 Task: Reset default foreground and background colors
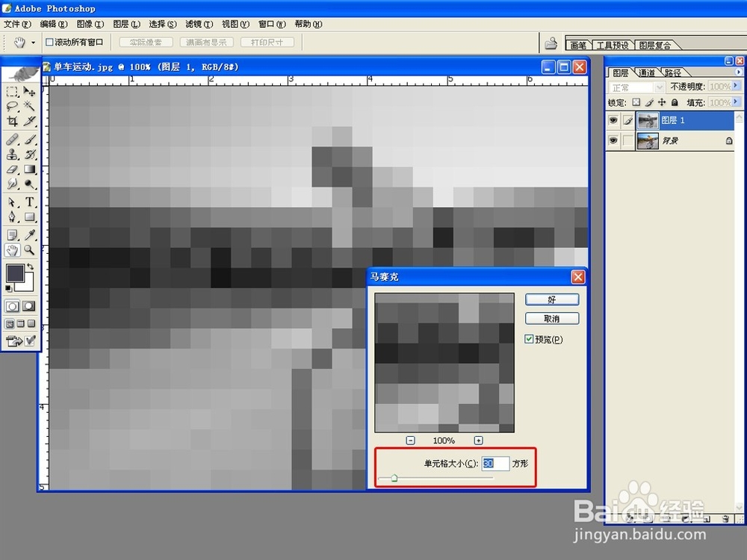point(8,288)
